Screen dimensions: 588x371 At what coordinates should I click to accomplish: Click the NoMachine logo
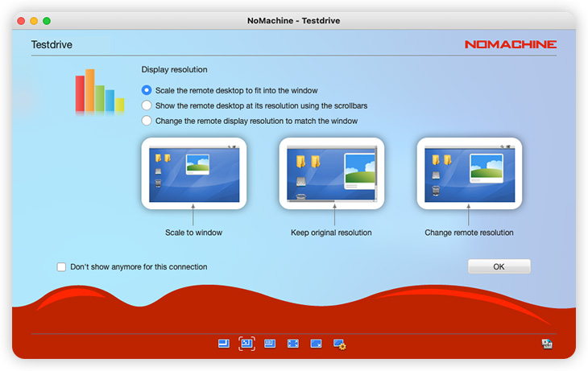[510, 45]
